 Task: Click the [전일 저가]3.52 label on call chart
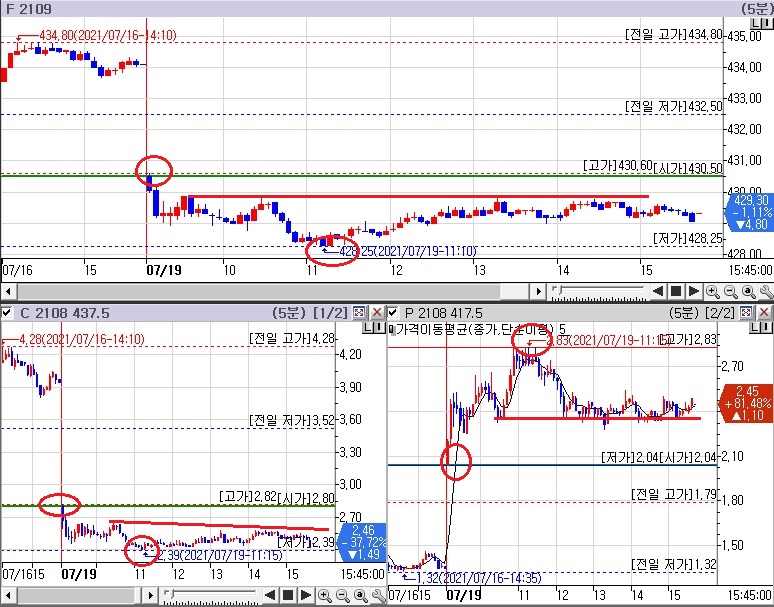(x=292, y=420)
